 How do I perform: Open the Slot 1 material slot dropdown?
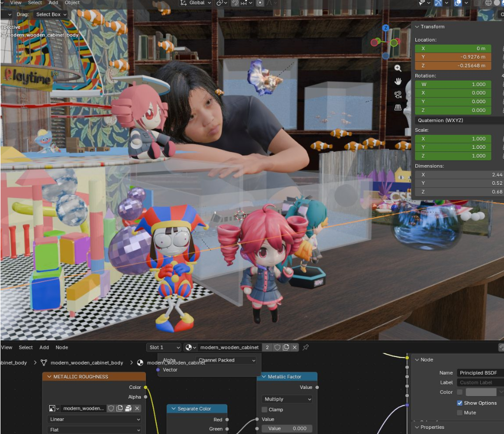164,347
